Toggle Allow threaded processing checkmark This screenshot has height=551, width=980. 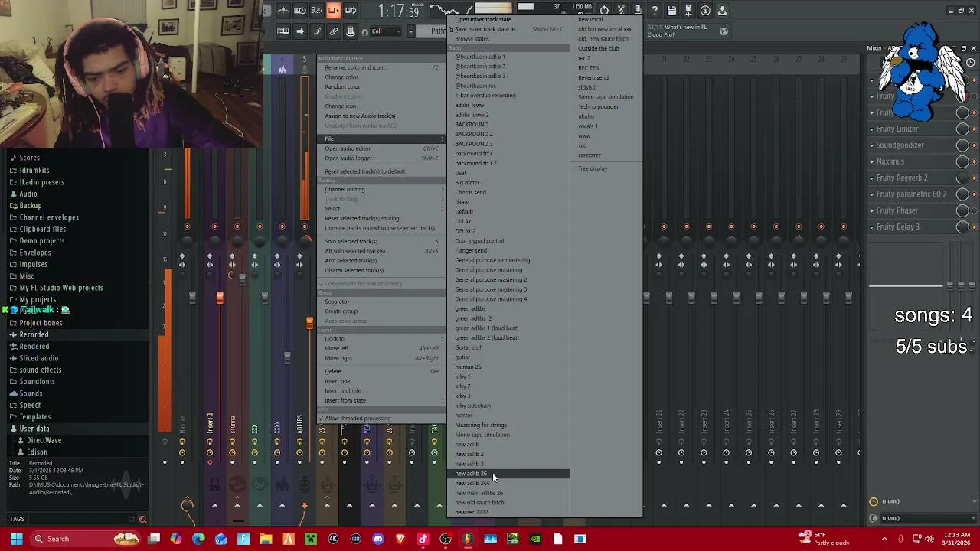tap(381, 419)
